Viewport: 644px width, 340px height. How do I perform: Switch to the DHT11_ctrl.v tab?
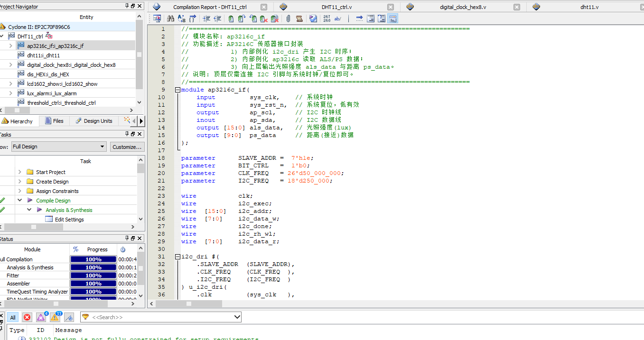click(x=336, y=7)
